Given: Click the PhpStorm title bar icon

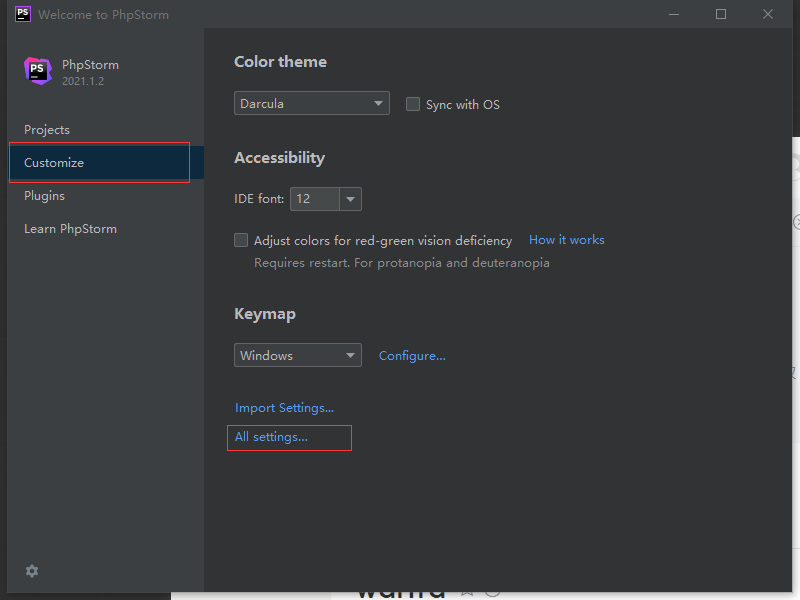Looking at the screenshot, I should pos(22,14).
